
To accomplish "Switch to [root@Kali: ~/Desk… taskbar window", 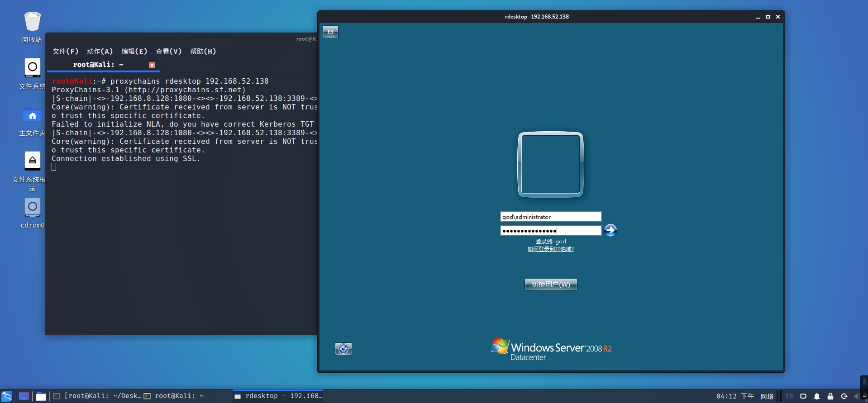I will tap(97, 396).
